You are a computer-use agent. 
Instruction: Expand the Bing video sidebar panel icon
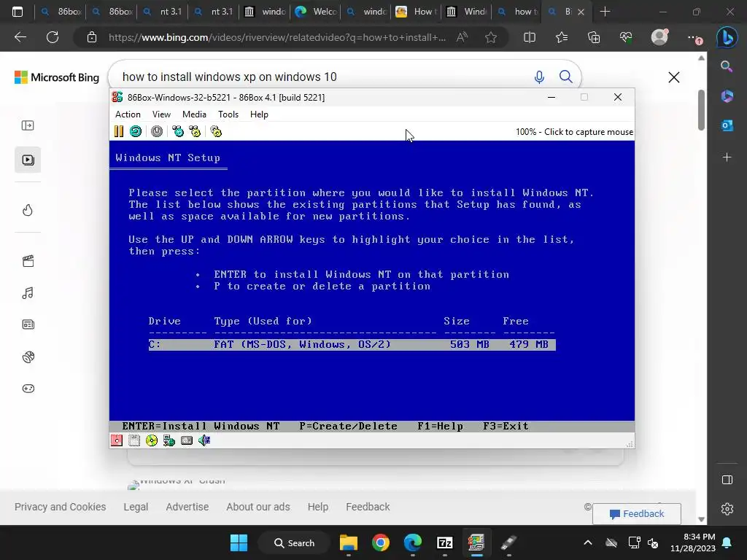click(x=28, y=125)
